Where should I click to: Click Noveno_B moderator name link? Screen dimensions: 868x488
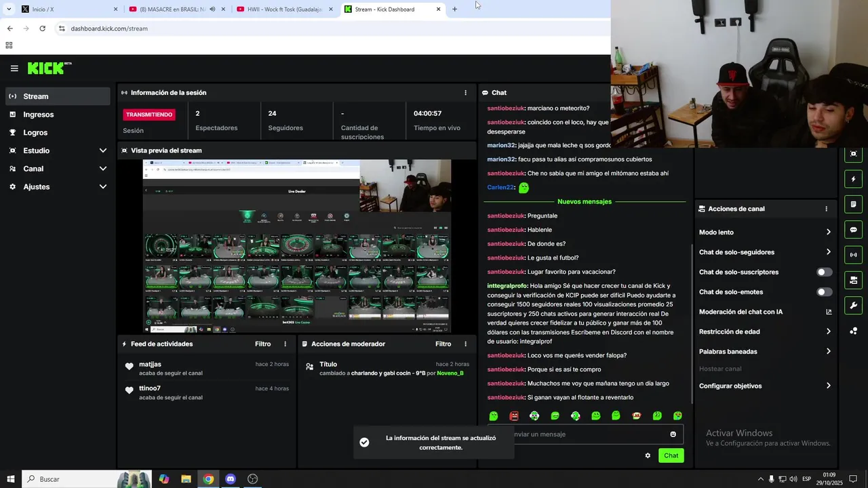point(450,373)
